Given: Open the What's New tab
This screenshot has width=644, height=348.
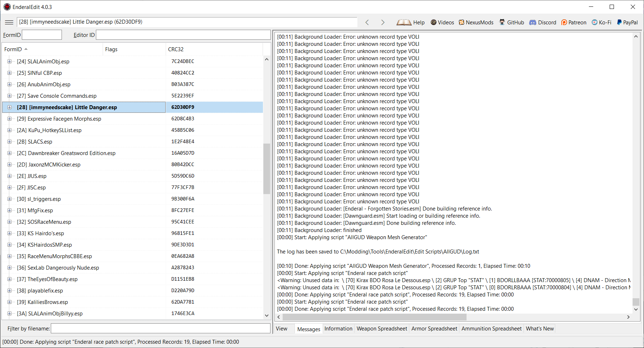Looking at the screenshot, I should (x=540, y=329).
